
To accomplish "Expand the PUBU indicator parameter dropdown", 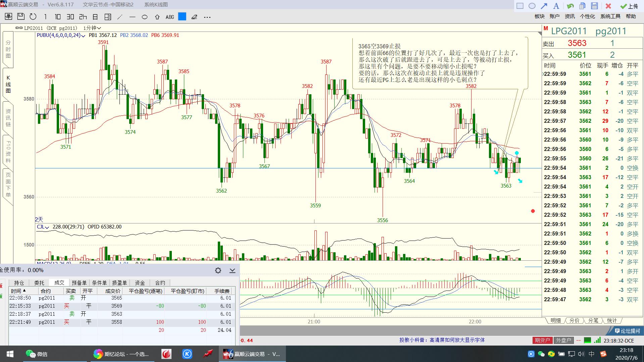I will coord(83,35).
